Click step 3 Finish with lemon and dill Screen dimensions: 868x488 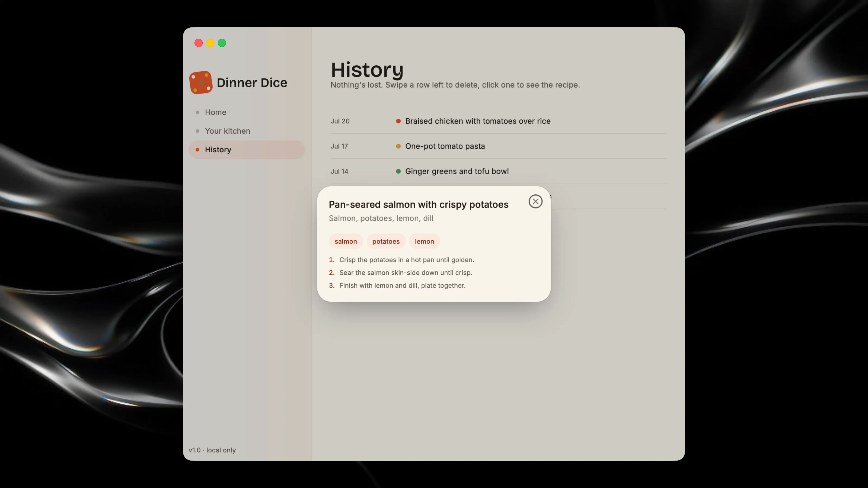(x=397, y=285)
